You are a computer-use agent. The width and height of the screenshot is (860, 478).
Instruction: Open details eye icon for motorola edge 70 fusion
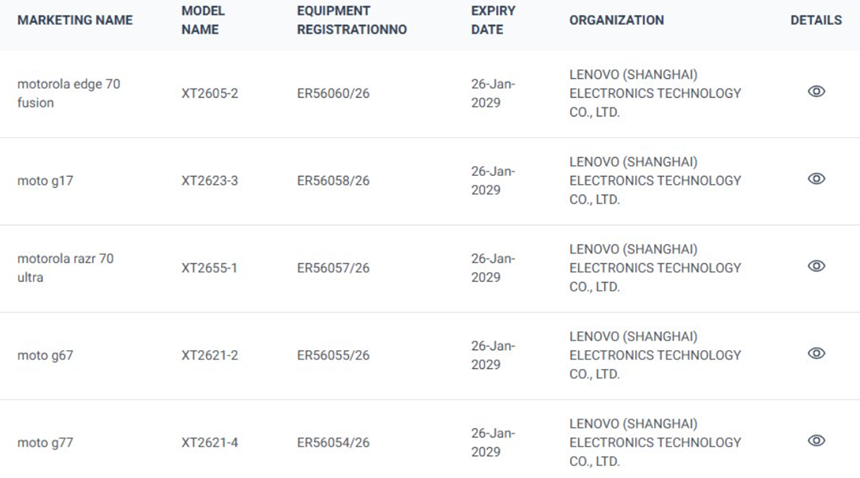816,92
